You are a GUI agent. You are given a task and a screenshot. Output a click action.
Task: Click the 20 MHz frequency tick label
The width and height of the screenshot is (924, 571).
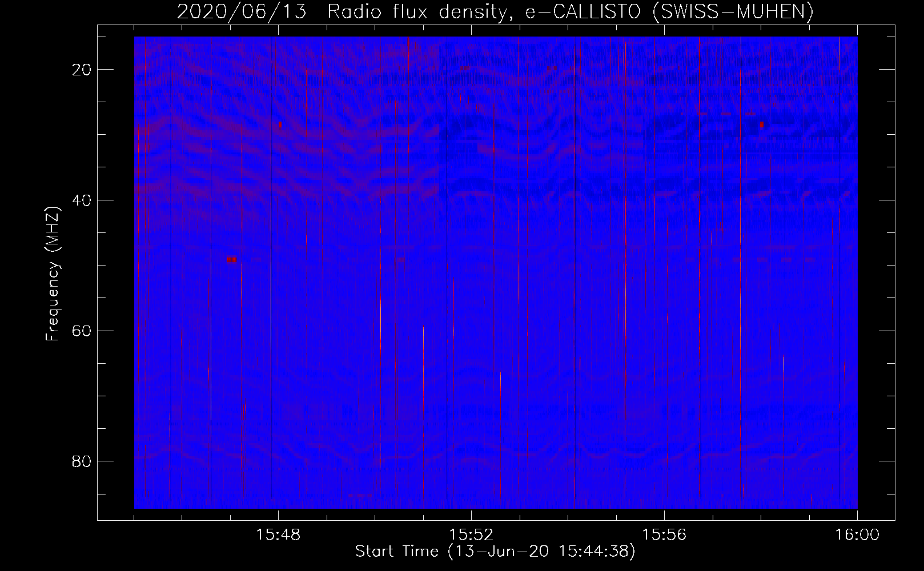click(82, 70)
